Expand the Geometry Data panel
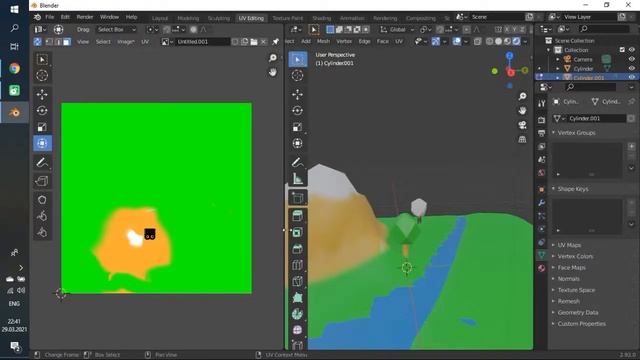This screenshot has width=640, height=360. coord(553,312)
